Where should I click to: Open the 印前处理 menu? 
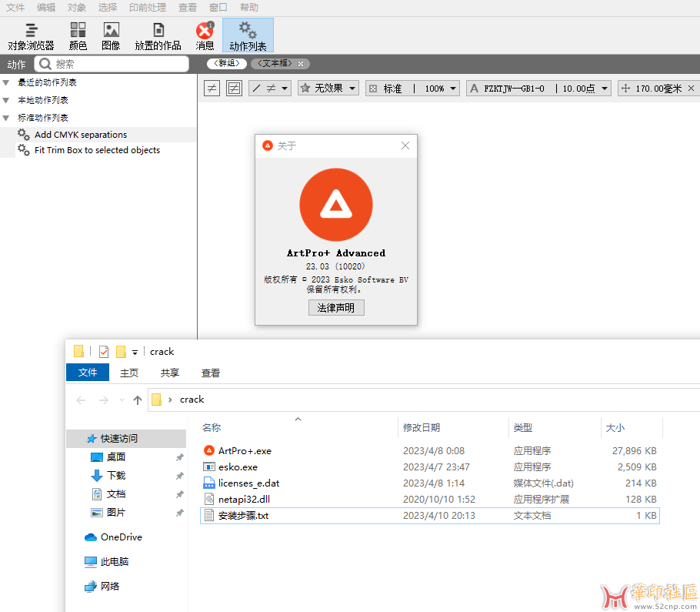148,8
